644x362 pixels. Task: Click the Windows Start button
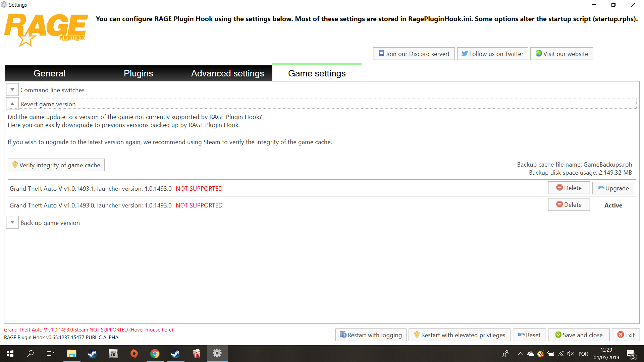pyautogui.click(x=10, y=354)
